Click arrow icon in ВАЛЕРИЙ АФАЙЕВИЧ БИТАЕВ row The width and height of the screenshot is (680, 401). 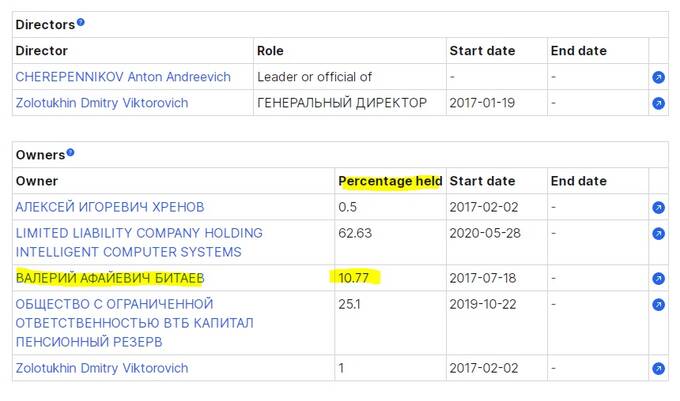pyautogui.click(x=658, y=278)
